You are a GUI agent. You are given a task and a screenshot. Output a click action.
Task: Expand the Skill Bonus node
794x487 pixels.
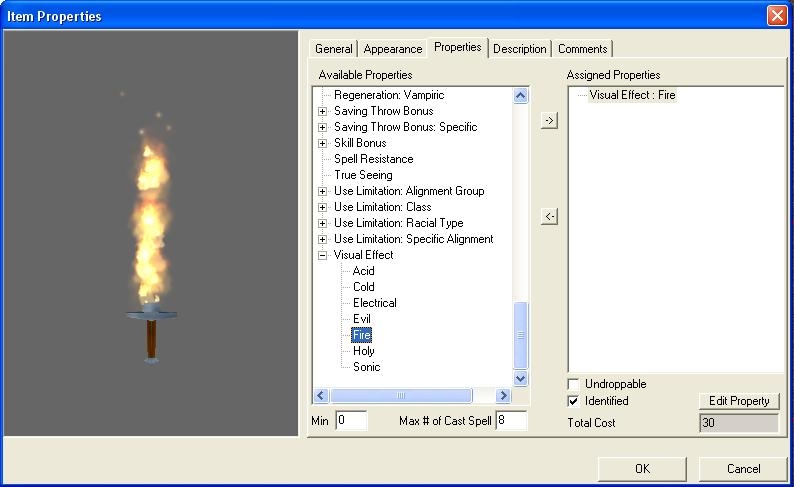point(323,143)
